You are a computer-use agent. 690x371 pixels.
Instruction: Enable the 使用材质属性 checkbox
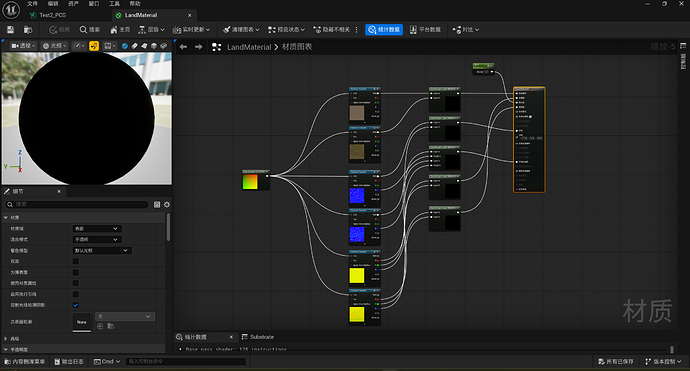[x=76, y=283]
